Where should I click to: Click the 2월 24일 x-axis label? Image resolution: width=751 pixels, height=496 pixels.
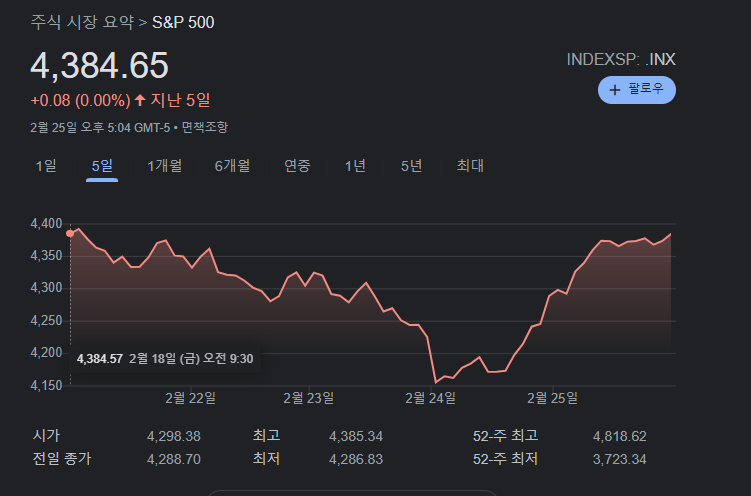click(430, 398)
